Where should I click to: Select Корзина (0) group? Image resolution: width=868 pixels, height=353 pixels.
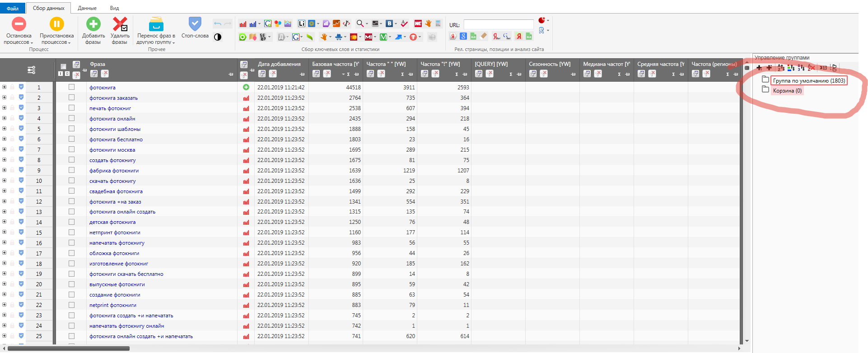(787, 91)
